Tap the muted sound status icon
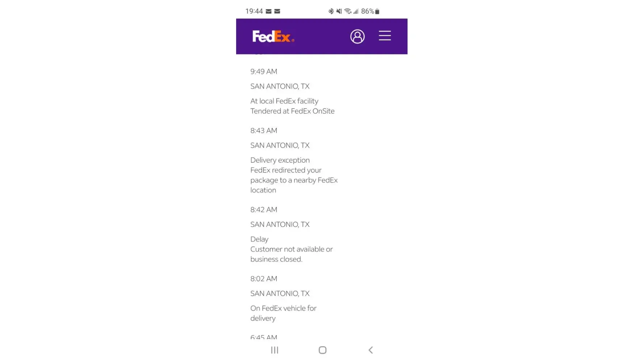The image size is (644, 362). click(x=339, y=12)
